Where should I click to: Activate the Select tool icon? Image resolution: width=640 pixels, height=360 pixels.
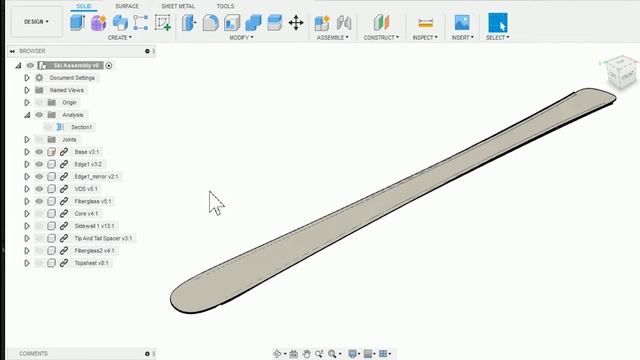coord(498,22)
